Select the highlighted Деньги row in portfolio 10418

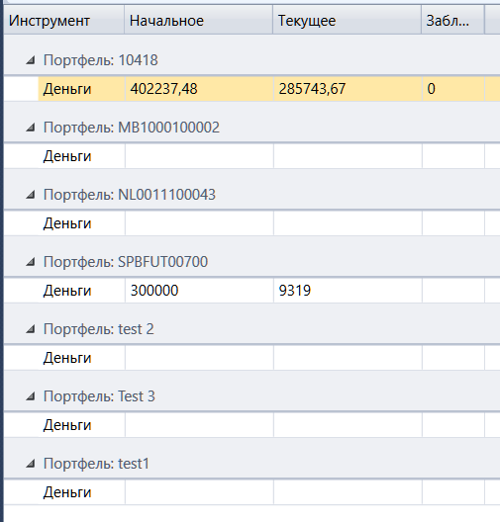[269, 89]
